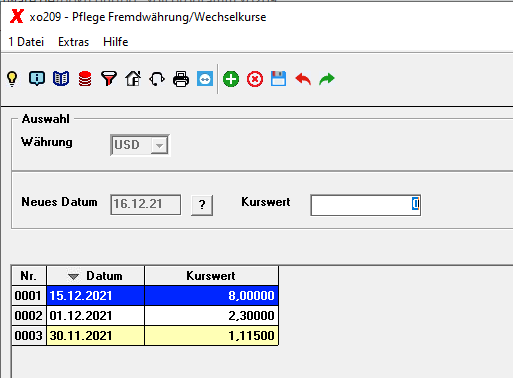Open the blue book manual icon
Image resolution: width=513 pixels, height=378 pixels.
[x=61, y=79]
